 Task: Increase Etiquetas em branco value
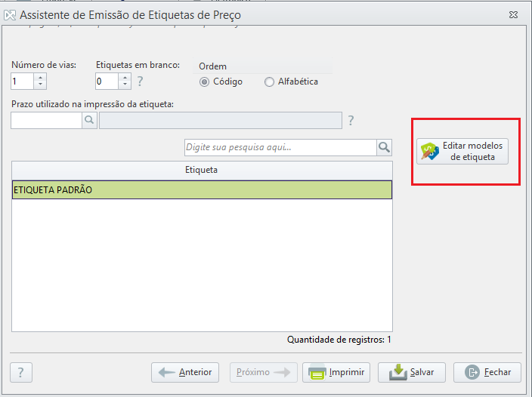pos(125,78)
